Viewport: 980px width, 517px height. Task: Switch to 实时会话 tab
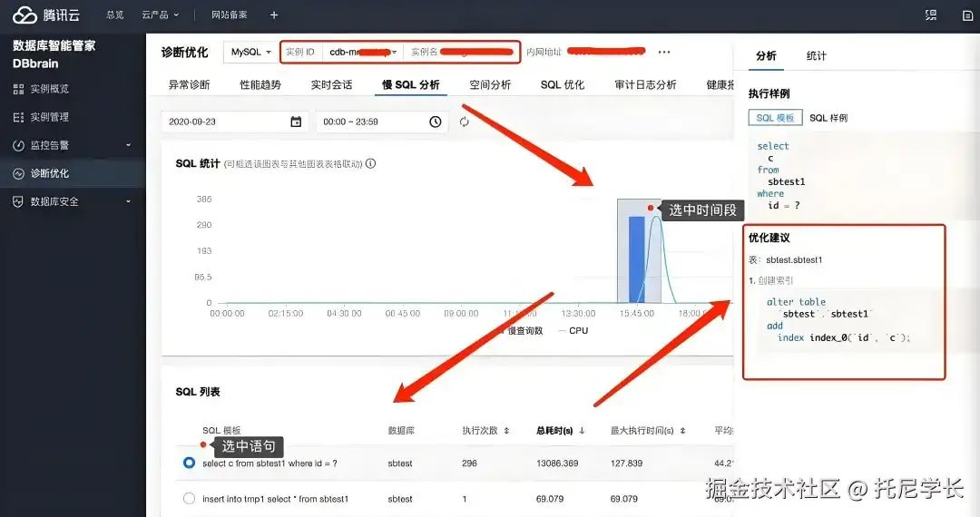click(x=331, y=84)
